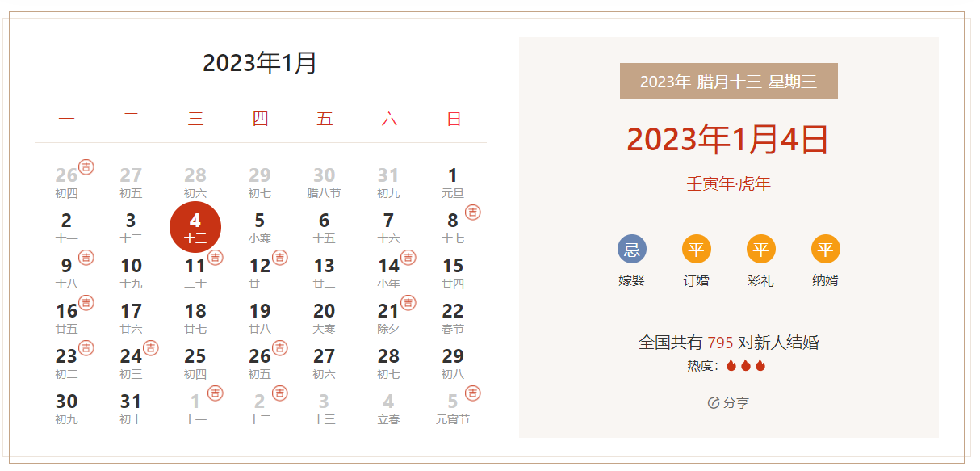Select February 4 立春
The image size is (980, 471).
pos(388,409)
